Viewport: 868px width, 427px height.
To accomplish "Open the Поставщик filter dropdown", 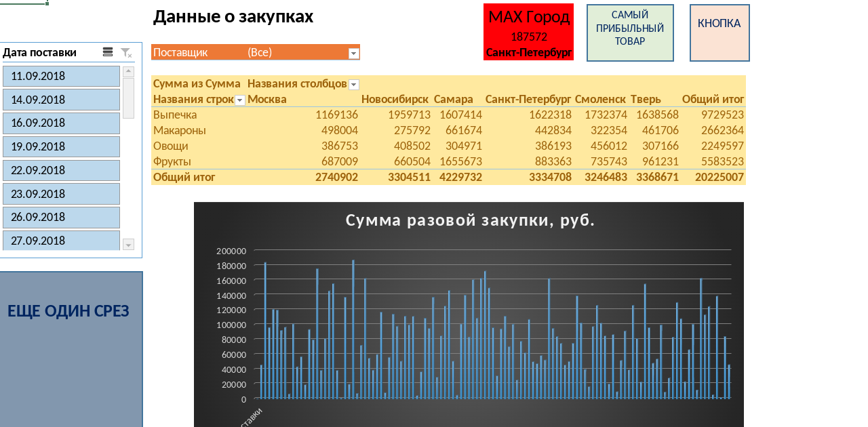I will [353, 53].
